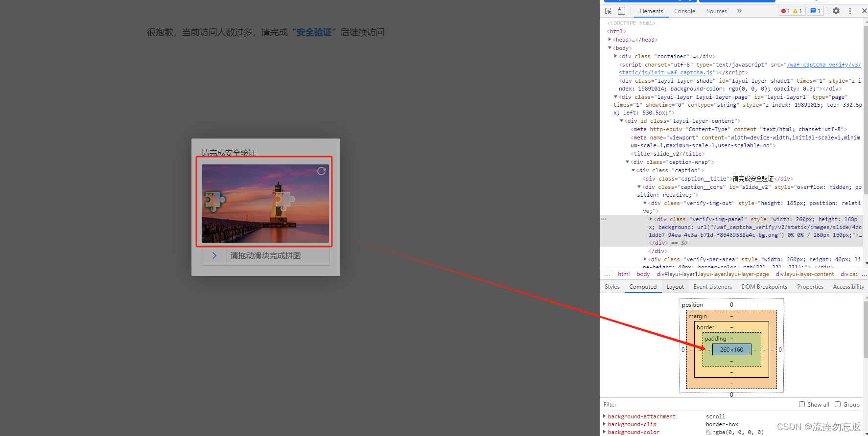The height and width of the screenshot is (436, 868).
Task: Click the breadcrumb left overflow ellipsis
Action: click(x=608, y=275)
